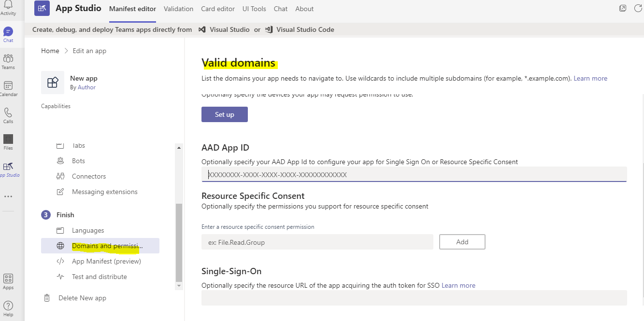Click the Add permission button

click(462, 241)
